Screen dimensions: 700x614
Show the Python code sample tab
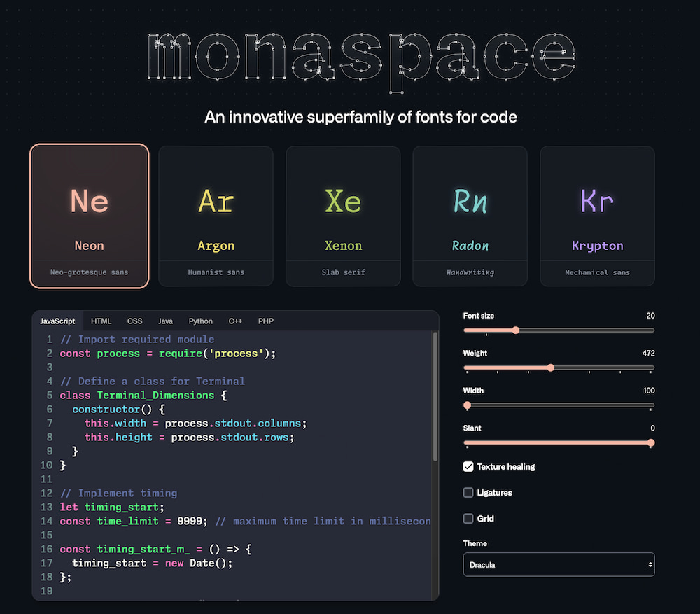click(200, 321)
